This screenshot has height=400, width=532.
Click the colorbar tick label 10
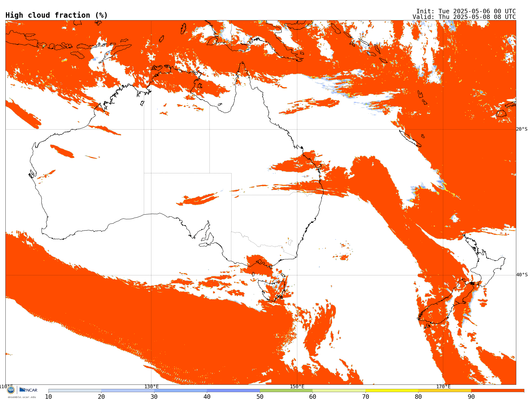tap(49, 397)
